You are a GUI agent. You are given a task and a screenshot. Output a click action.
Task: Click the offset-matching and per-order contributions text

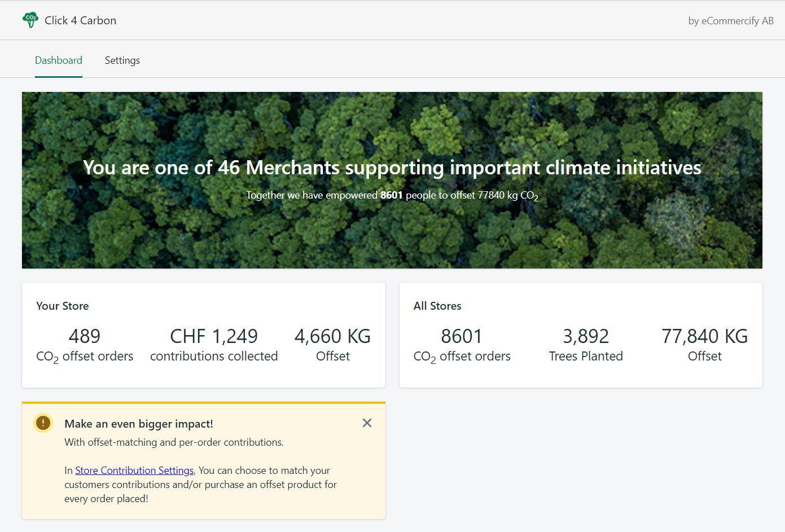(174, 442)
